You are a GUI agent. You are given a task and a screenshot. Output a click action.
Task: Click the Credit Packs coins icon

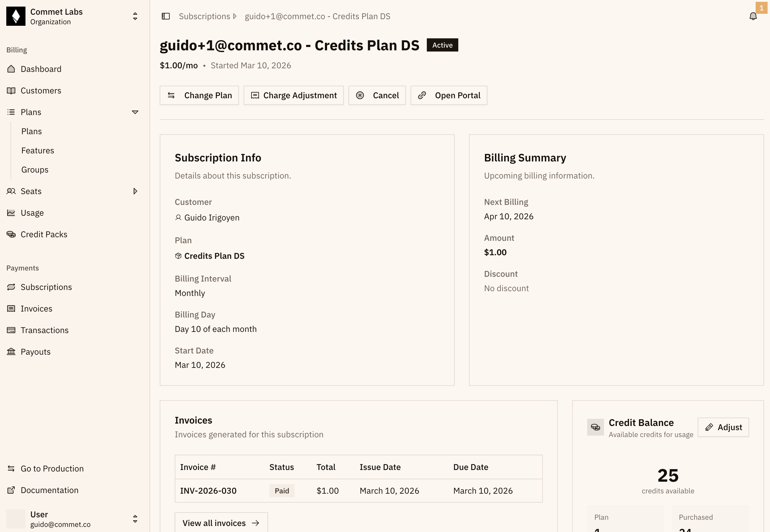(11, 234)
